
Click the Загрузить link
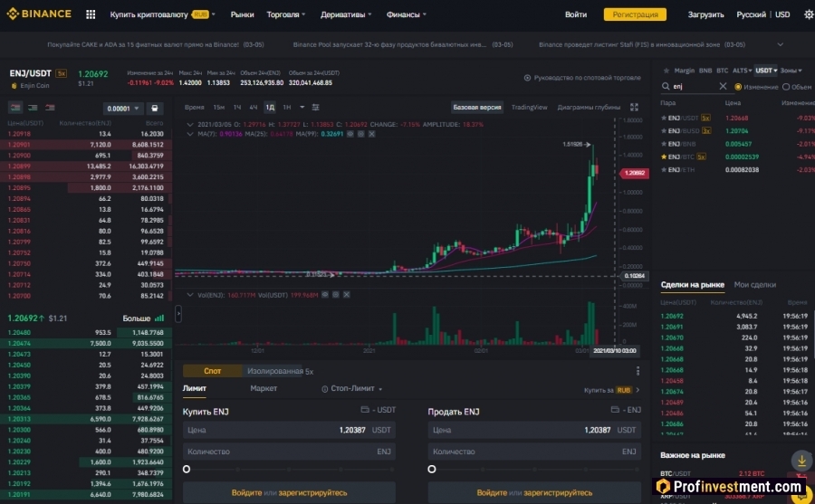[705, 14]
